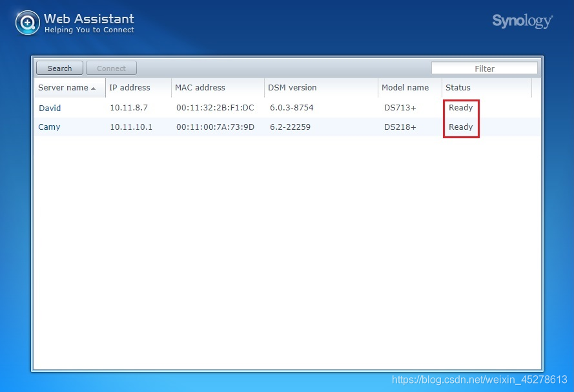574x392 pixels.
Task: Sort by Server name column header
Action: 70,87
